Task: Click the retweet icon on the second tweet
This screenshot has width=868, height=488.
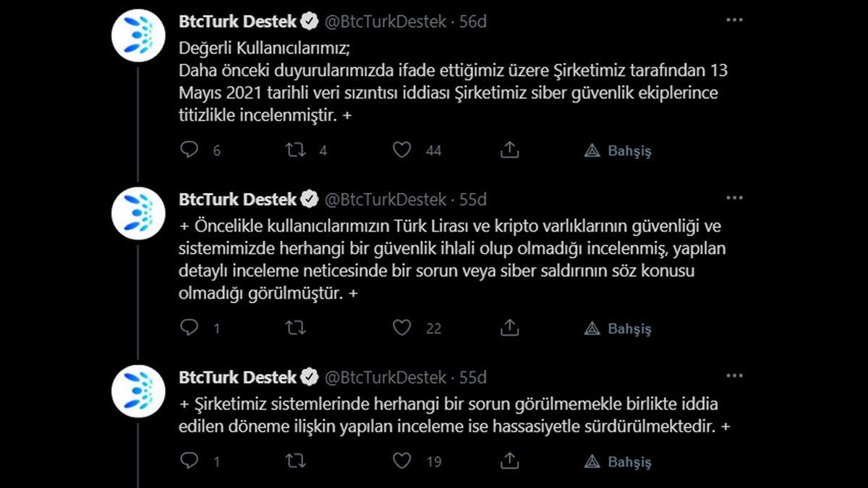Action: point(294,327)
